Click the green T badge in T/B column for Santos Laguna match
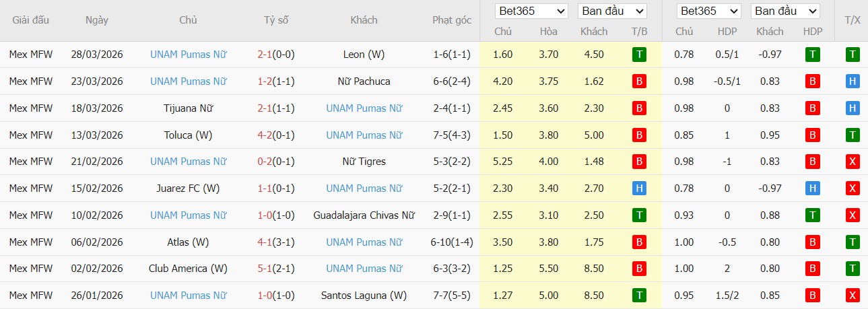Image resolution: width=868 pixels, height=309 pixels. (x=639, y=296)
